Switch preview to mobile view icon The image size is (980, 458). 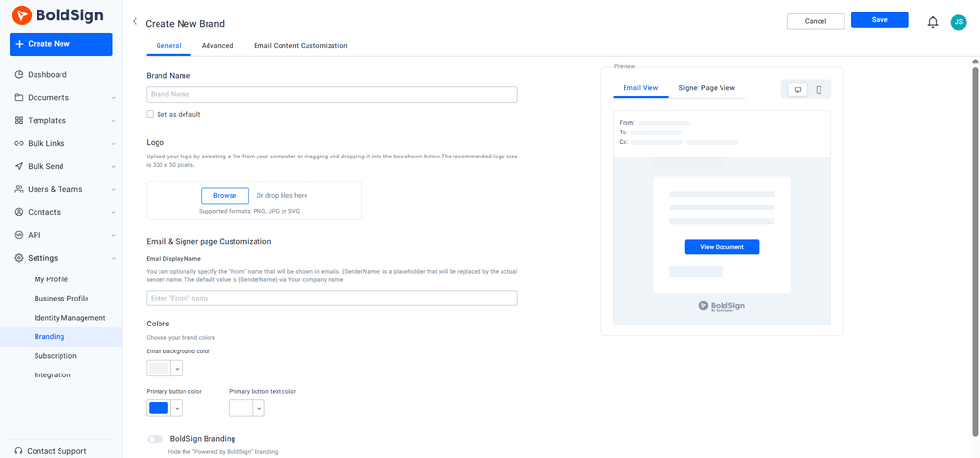coord(819,89)
